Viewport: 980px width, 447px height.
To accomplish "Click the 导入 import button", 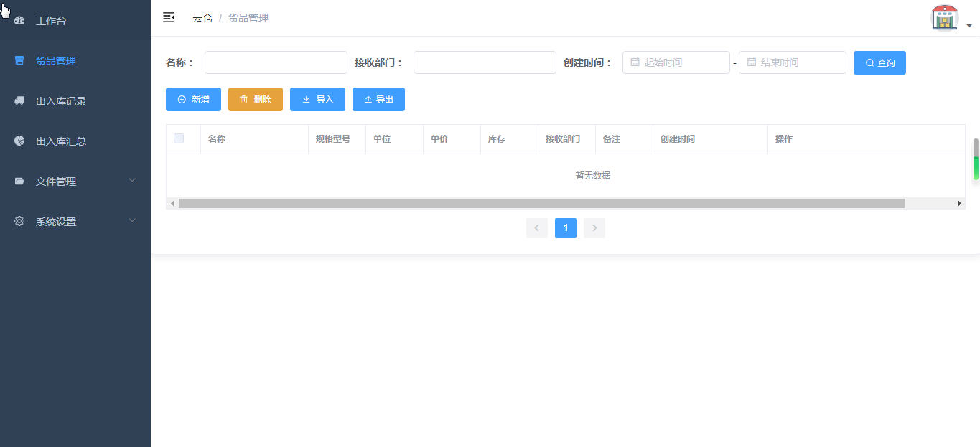I will [317, 100].
